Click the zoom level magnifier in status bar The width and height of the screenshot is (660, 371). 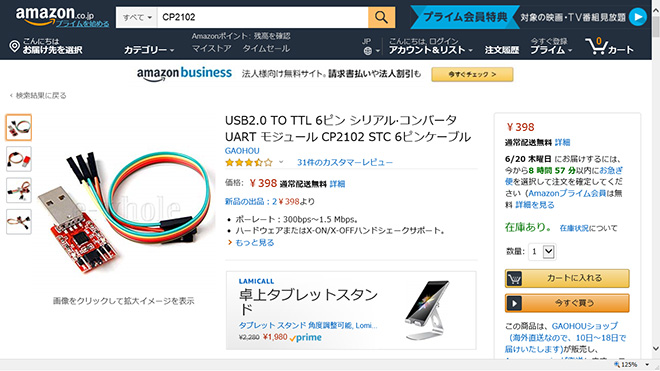[617, 365]
